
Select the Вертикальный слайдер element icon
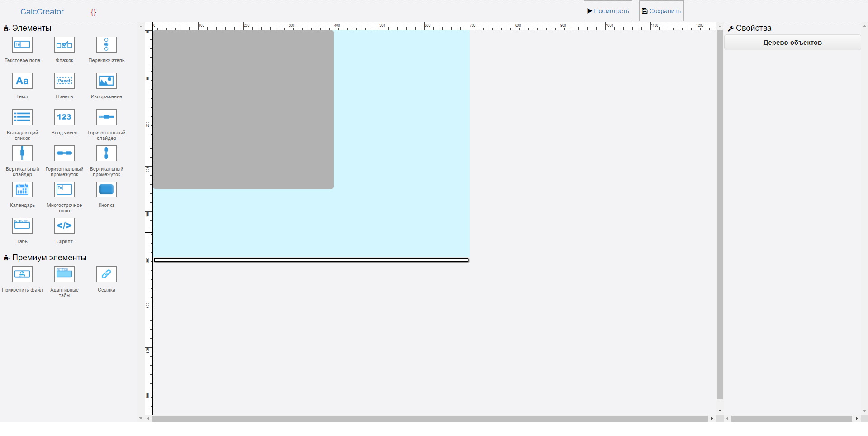point(22,153)
